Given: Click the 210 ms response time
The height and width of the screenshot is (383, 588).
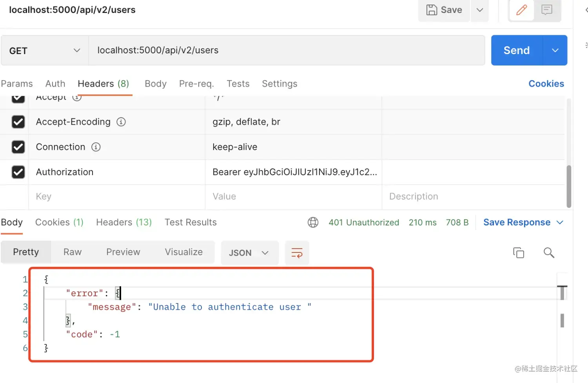Looking at the screenshot, I should [423, 223].
